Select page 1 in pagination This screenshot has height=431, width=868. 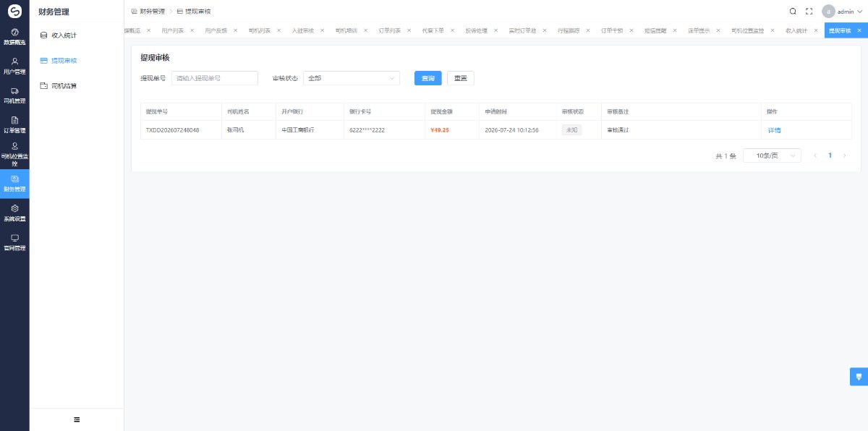pos(830,155)
